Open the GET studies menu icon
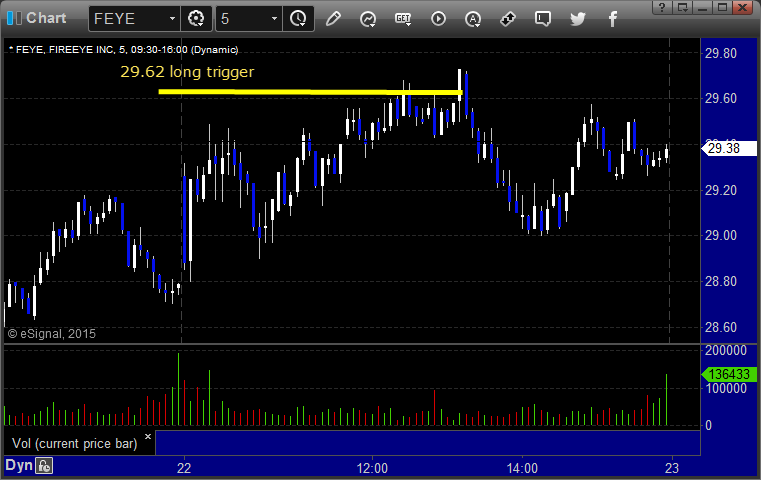Viewport: 761px width, 480px height. [403, 19]
